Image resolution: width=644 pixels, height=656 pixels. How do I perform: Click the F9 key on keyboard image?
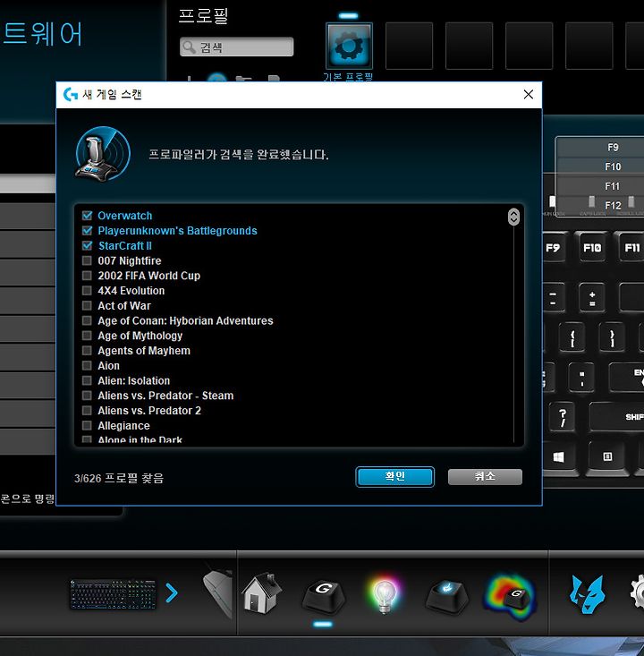pyautogui.click(x=553, y=248)
